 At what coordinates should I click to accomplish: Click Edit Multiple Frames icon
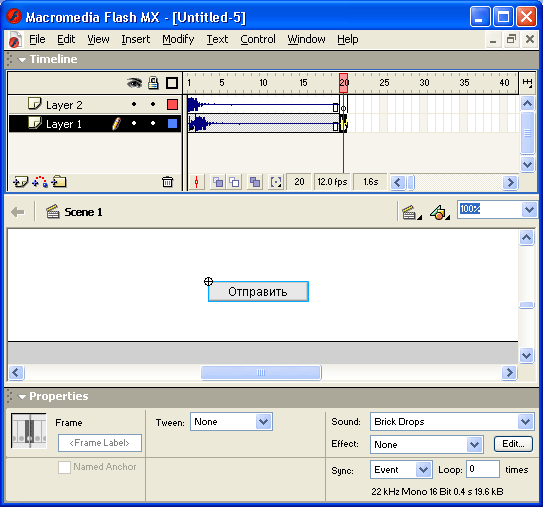pyautogui.click(x=255, y=182)
